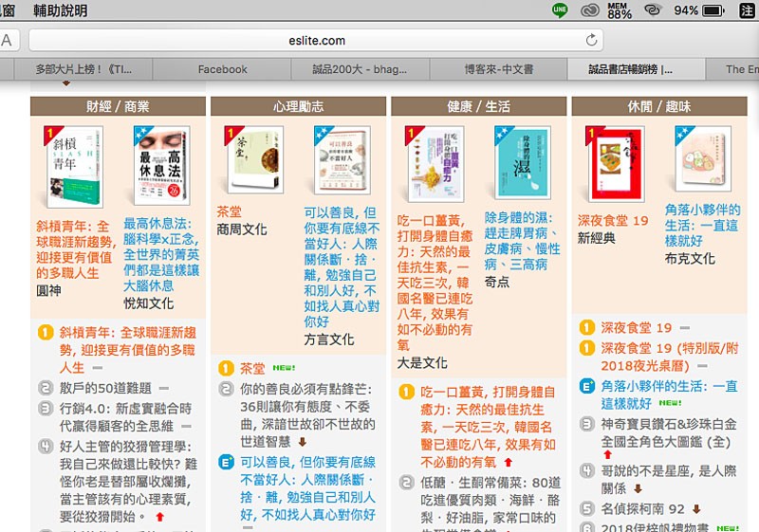Open 深夜食堂 19 title under red cover
Viewport: 759px width, 532px height.
click(612, 221)
